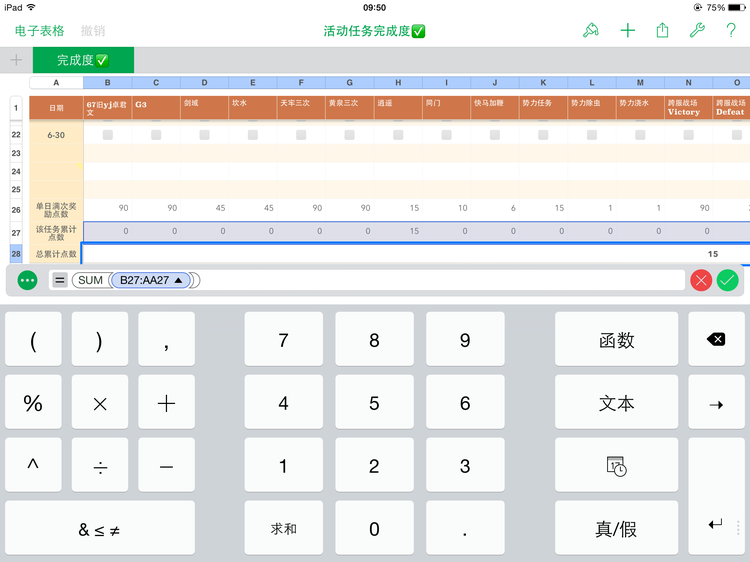The height and width of the screenshot is (562, 750).
Task: Tap the 撤销 undo button
Action: pyautogui.click(x=93, y=31)
